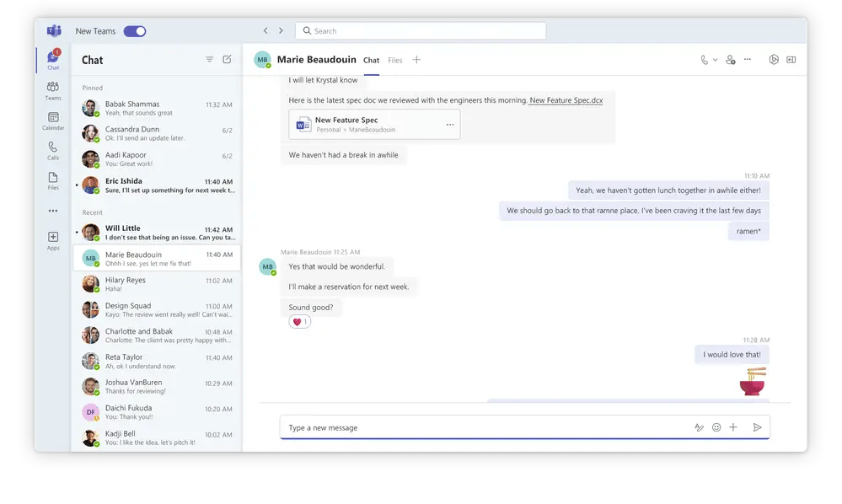Send the message with the send button

pos(758,427)
